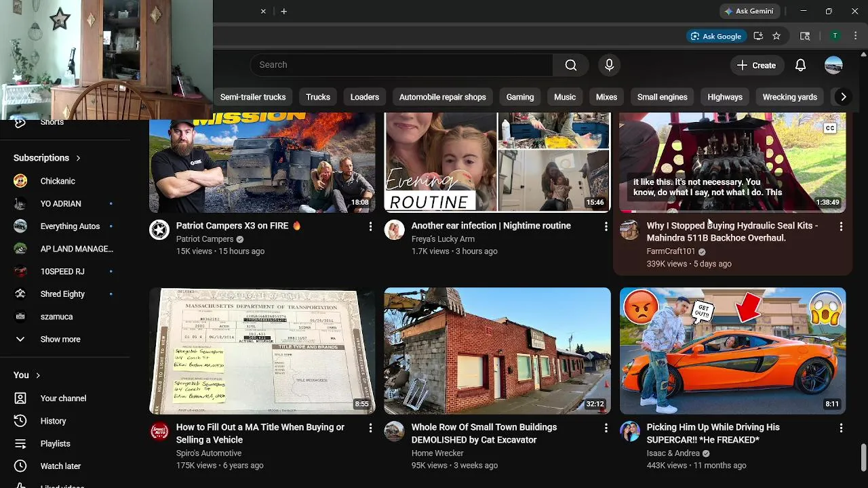Open Patriot Campers channel avatar
The image size is (868, 488).
[159, 230]
